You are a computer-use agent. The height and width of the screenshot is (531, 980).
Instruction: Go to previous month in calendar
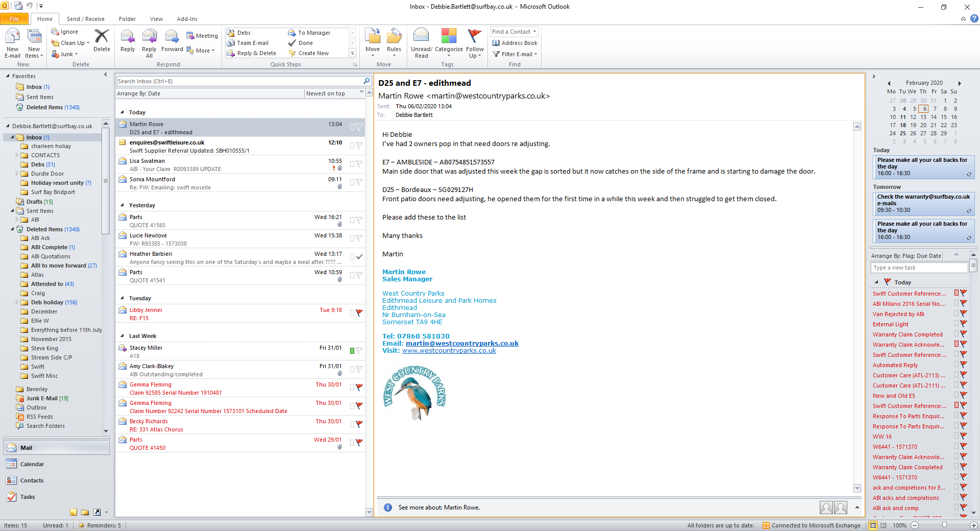pos(889,83)
